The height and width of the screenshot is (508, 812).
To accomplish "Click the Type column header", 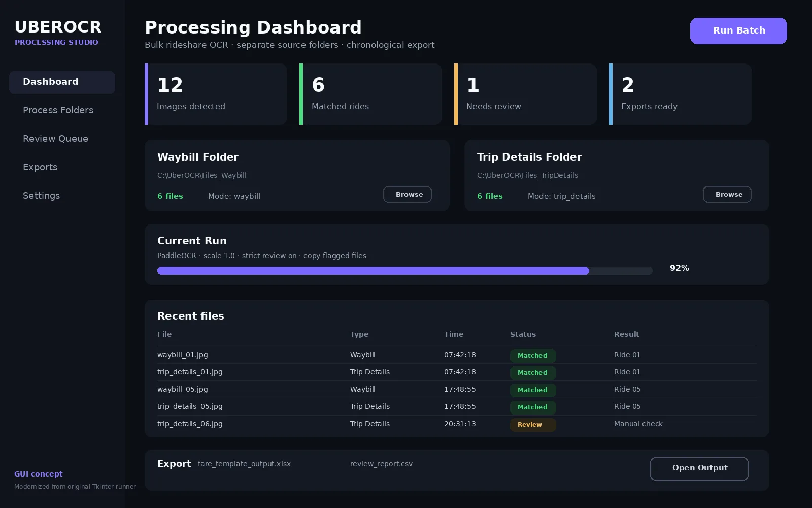I will point(359,334).
